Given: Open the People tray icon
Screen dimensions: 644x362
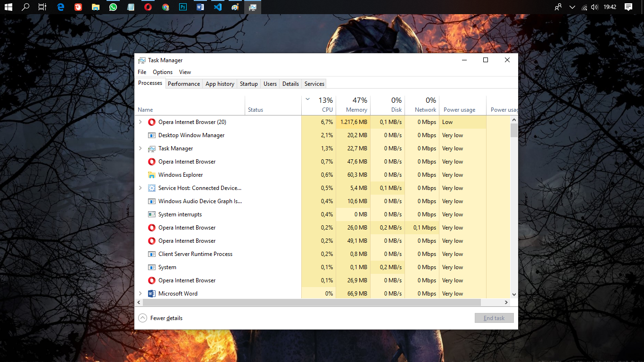Looking at the screenshot, I should 558,7.
